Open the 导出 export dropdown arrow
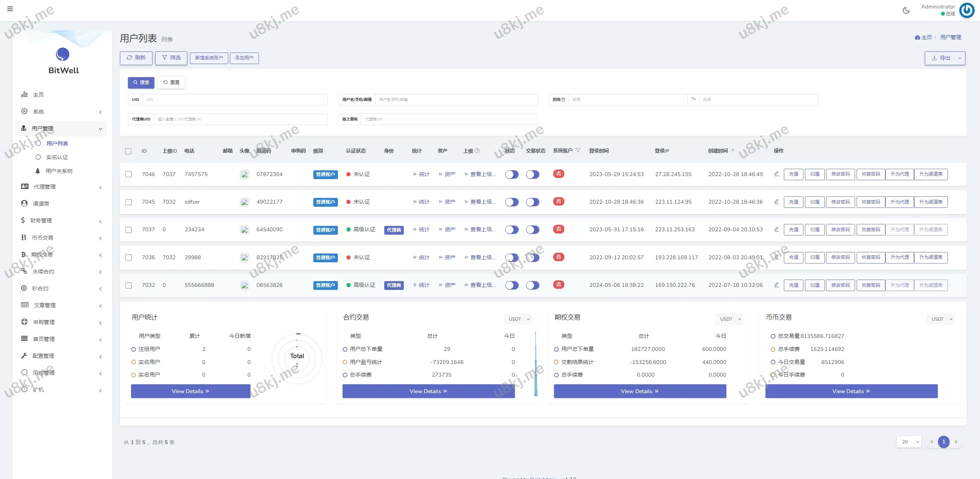This screenshot has width=980, height=479. 960,58
